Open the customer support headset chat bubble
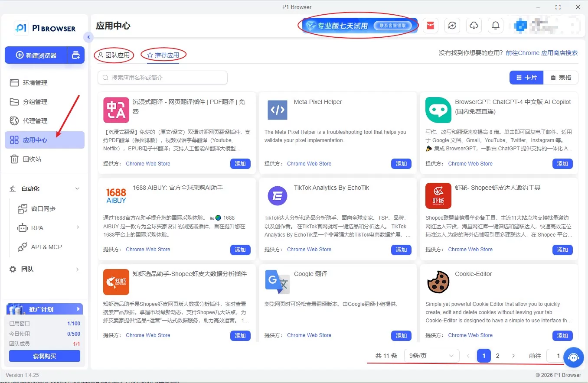This screenshot has height=383, width=588. 573,357
